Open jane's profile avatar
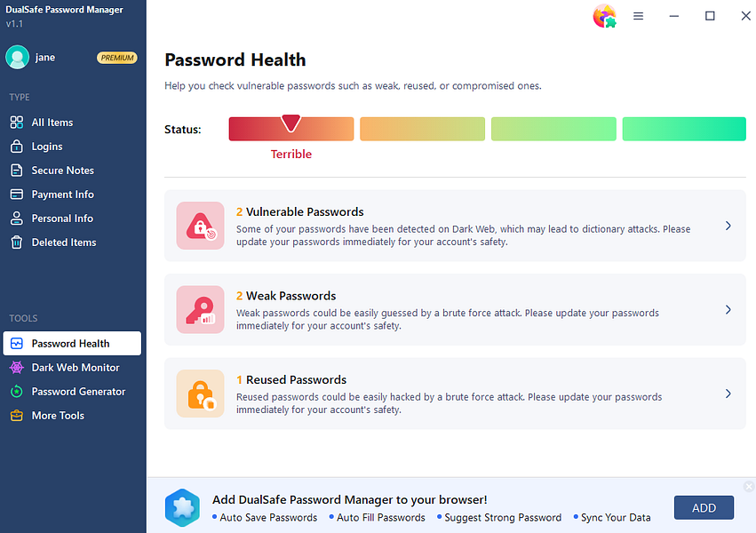The image size is (756, 533). pos(18,57)
